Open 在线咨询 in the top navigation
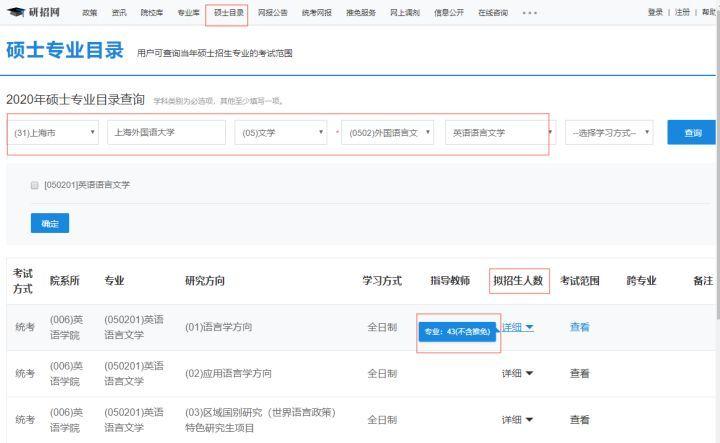This screenshot has height=443, width=720. [493, 13]
